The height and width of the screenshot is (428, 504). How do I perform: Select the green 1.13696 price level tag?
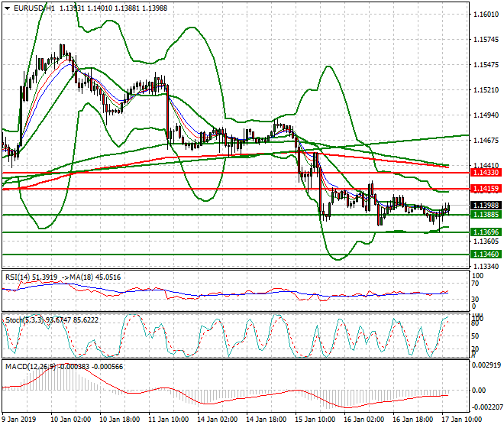pos(486,232)
